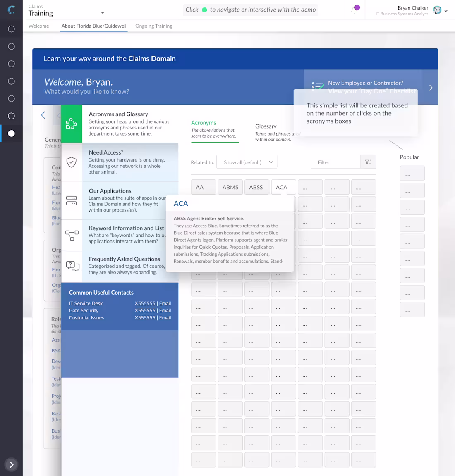Open the Show all (default) dropdown
Screen dimensions: 455x476
[247, 162]
